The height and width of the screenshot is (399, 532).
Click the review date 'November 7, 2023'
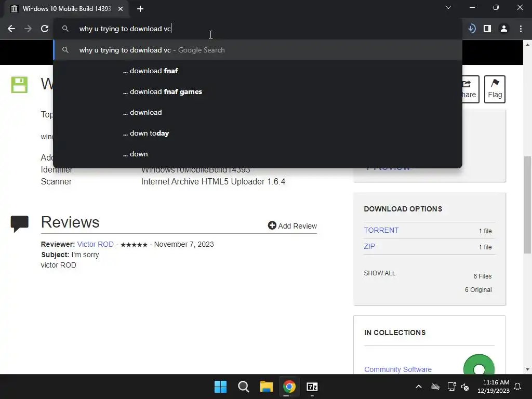click(184, 244)
